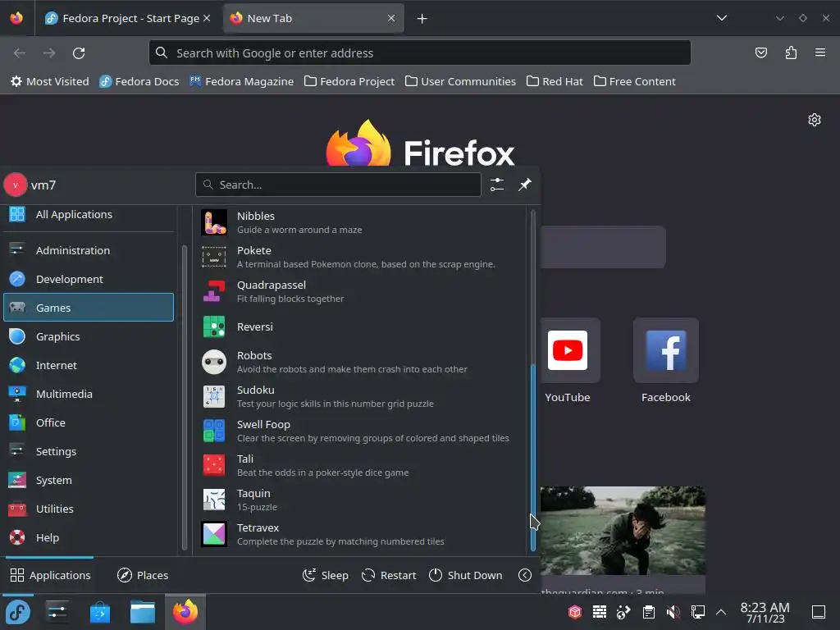Expand Fedora Project bookmark folder
Screen dimensions: 840x630
[x=349, y=81]
